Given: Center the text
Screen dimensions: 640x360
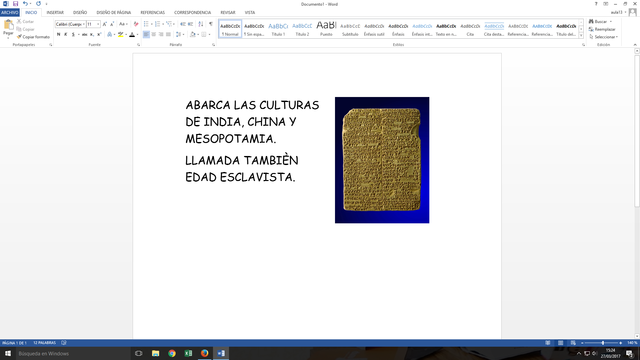Looking at the screenshot, I should (153, 35).
